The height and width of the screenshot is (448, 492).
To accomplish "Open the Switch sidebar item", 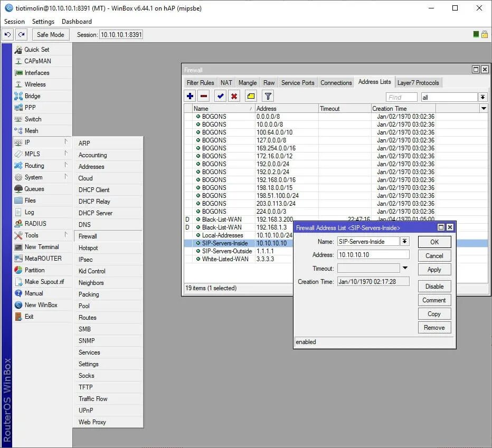I will pyautogui.click(x=42, y=119).
